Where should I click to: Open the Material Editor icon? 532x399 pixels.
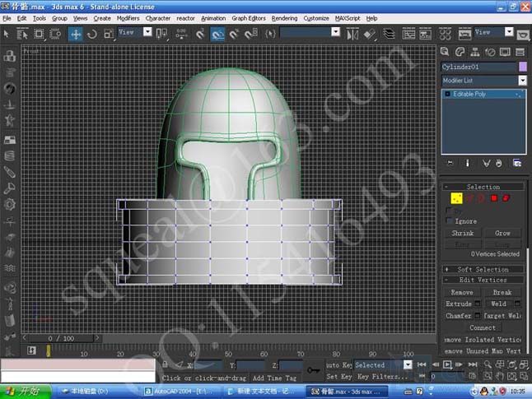(x=446, y=34)
